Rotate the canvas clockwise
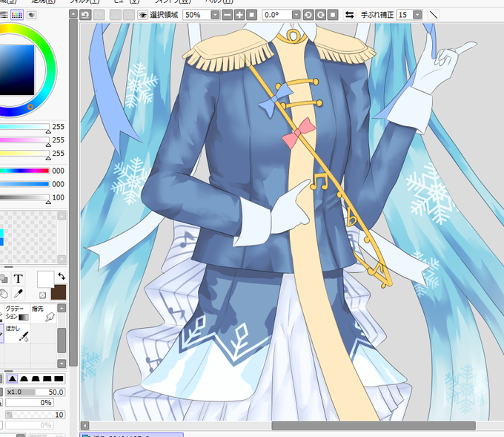Screen dimensions: 504x437 pyautogui.click(x=320, y=15)
